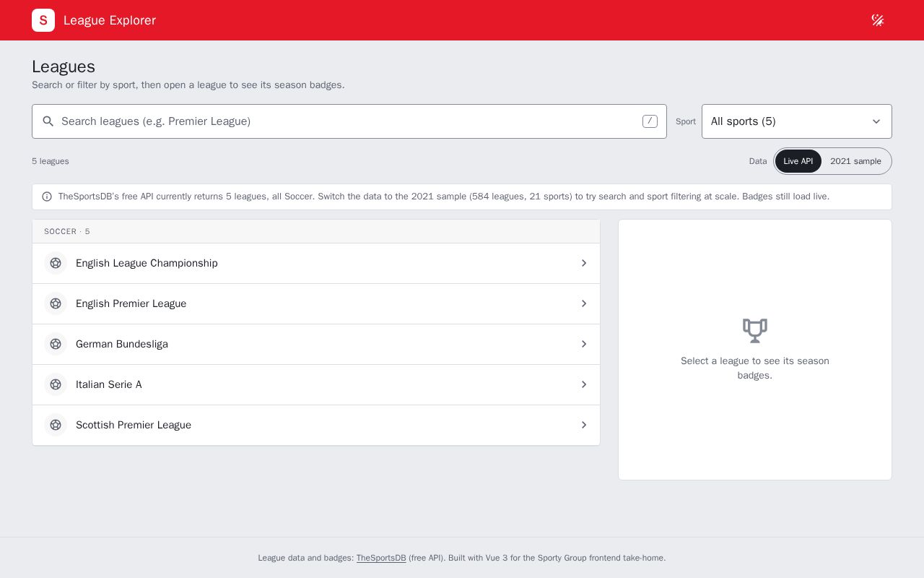This screenshot has height=578, width=924.
Task: Expand German Bundesliga via its chevron
Action: coord(584,344)
